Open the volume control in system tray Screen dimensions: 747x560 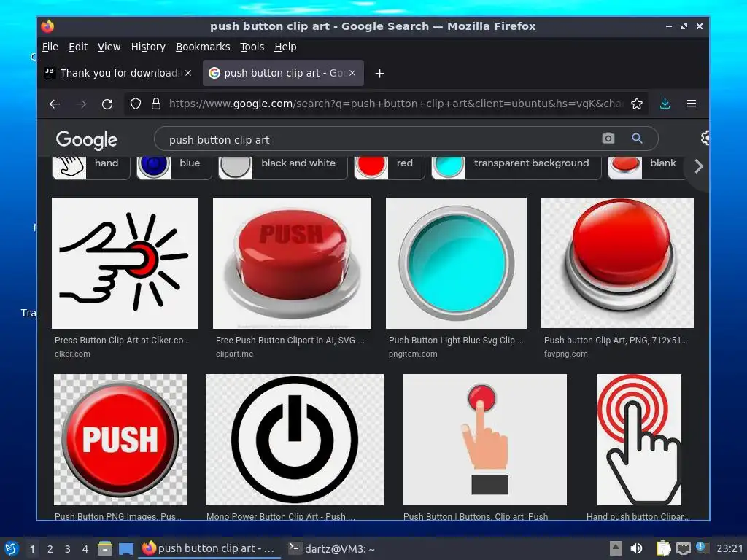click(x=636, y=548)
